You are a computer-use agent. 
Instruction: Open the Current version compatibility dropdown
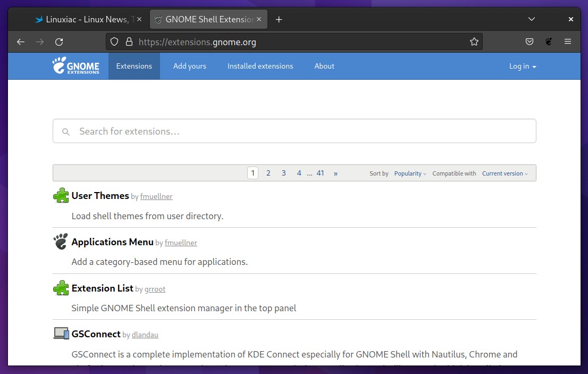coord(505,173)
